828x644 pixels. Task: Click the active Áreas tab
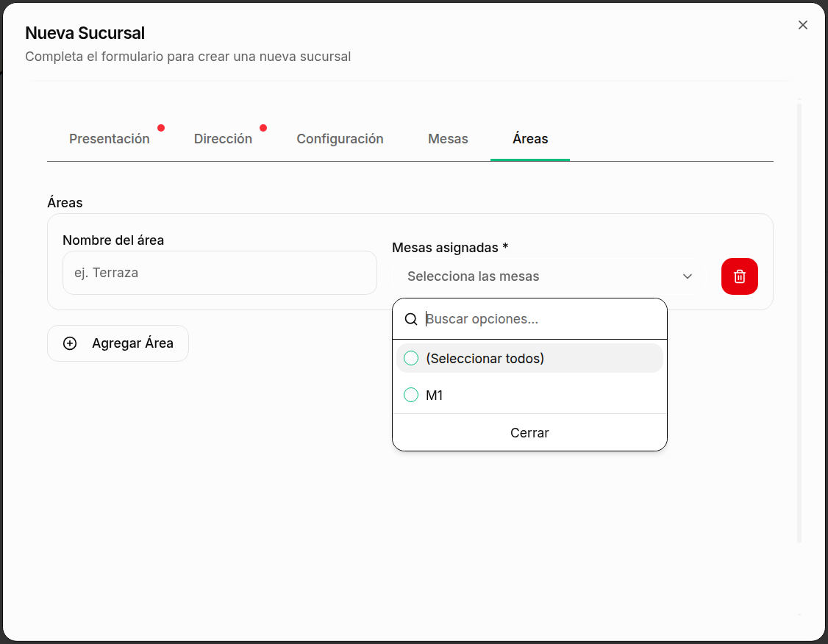pyautogui.click(x=529, y=138)
